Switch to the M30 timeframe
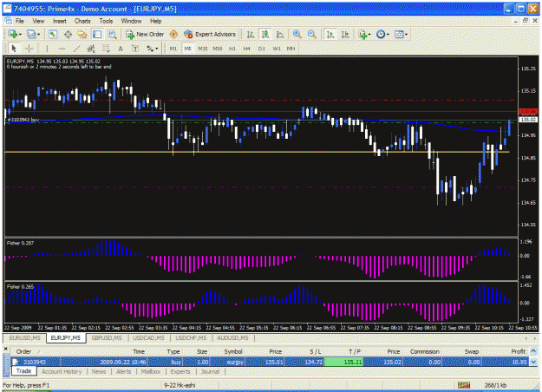Screen dimensions: 542x392 (x=218, y=49)
